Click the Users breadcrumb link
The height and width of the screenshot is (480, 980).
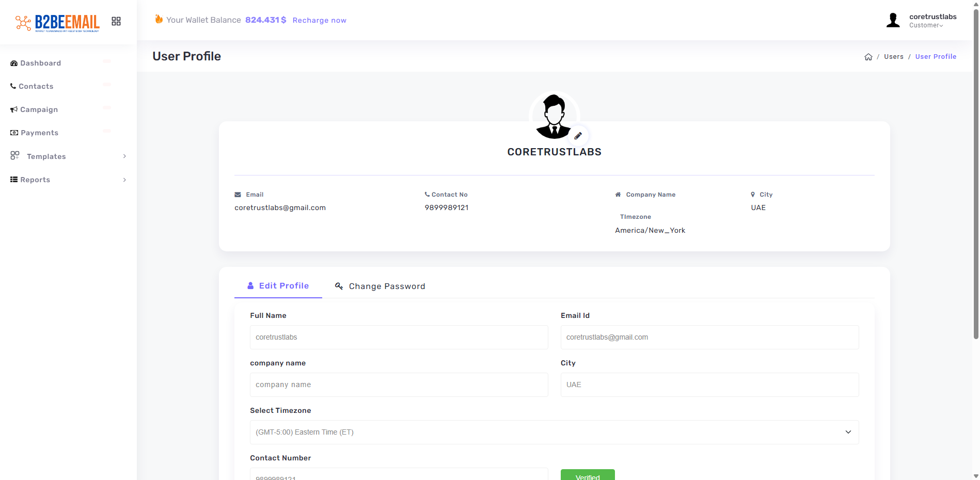(x=893, y=57)
